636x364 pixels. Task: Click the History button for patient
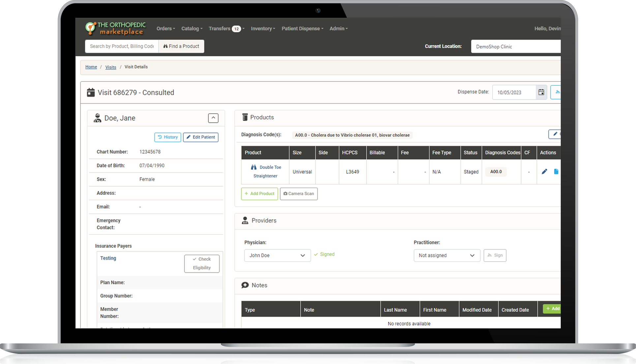167,137
